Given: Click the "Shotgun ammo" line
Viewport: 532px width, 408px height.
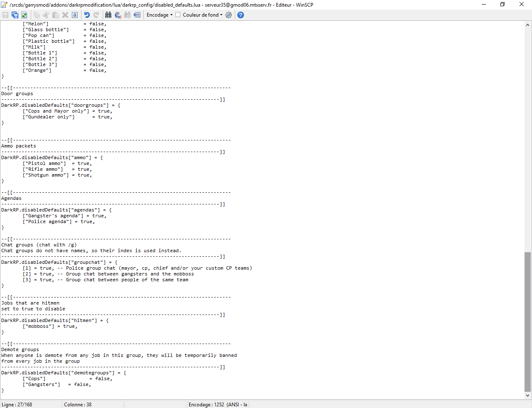Looking at the screenshot, I should [x=57, y=175].
